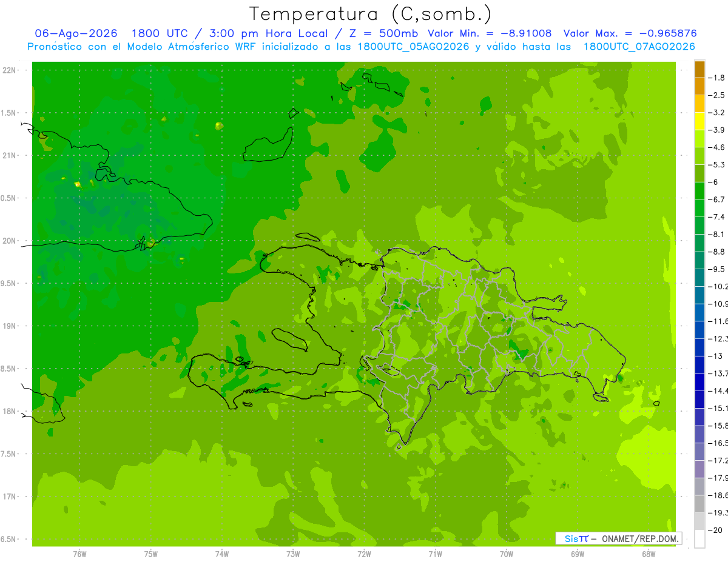Click the '-3.2' color scale label
Screen dimensions: 728x562
click(x=718, y=113)
